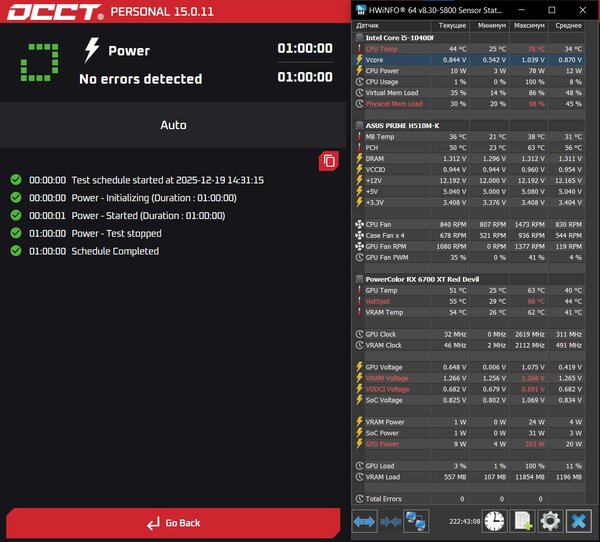Select the VRAM Load row
Screen dimensions: 600x542
pos(469,477)
